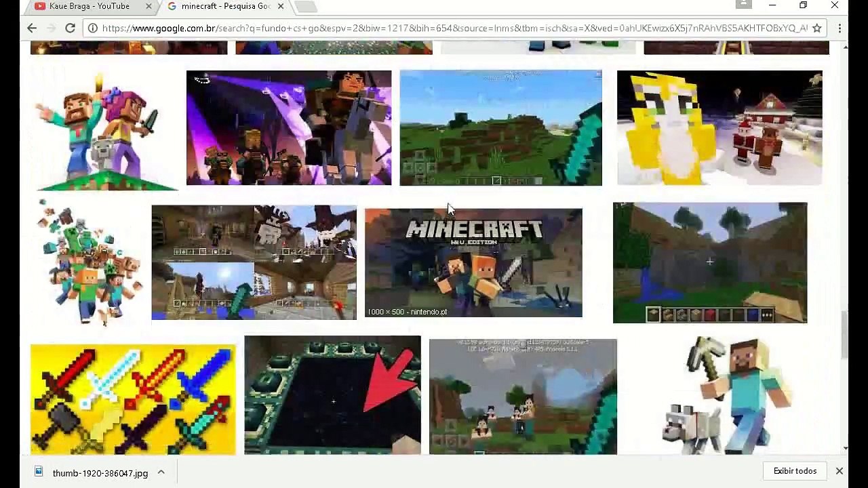
Task: Dismiss the downloads bar
Action: pyautogui.click(x=839, y=471)
